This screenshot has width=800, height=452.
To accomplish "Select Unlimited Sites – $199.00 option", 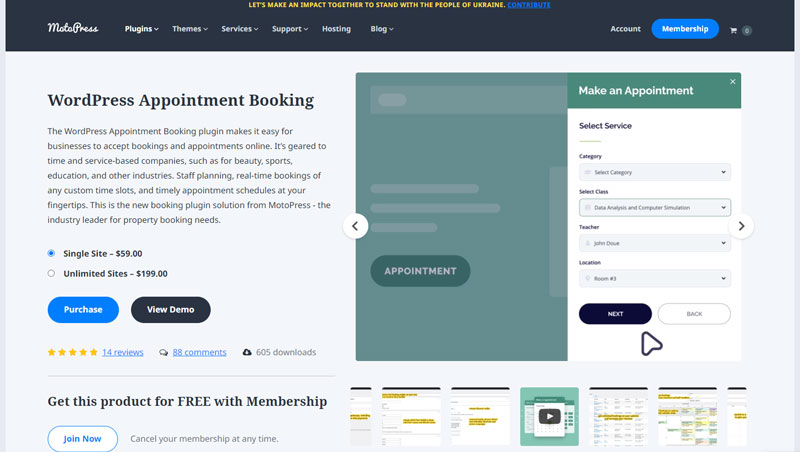I will pyautogui.click(x=51, y=273).
